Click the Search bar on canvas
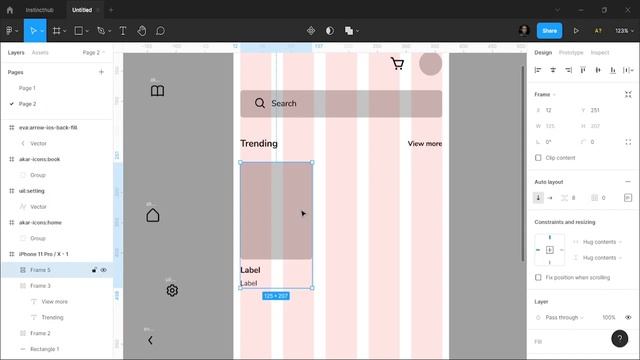The height and width of the screenshot is (360, 640). [341, 103]
